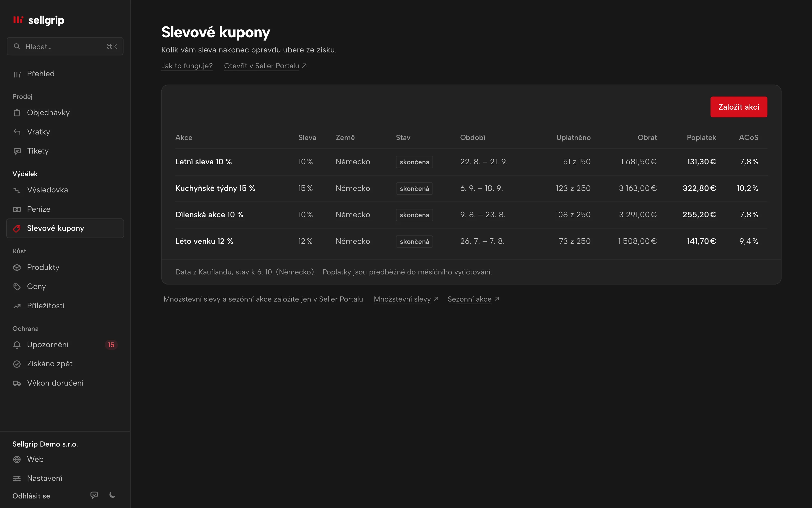Open Vratky menu item
812x508 pixels.
65,132
